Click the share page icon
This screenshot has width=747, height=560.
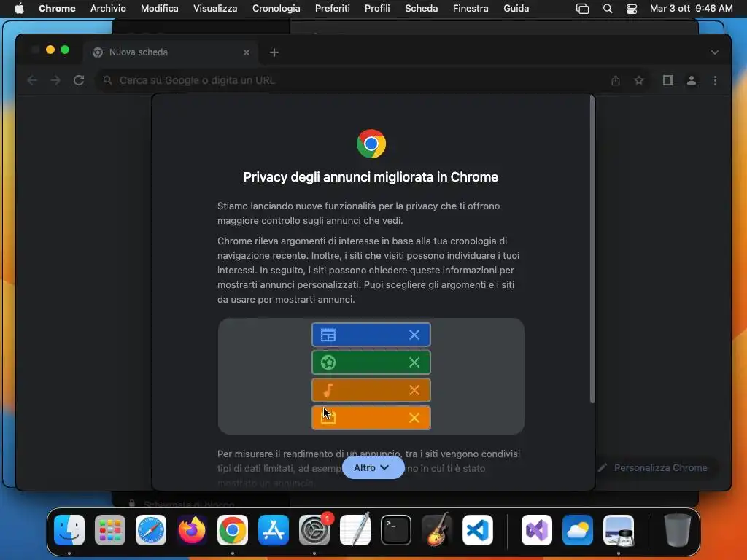point(616,80)
